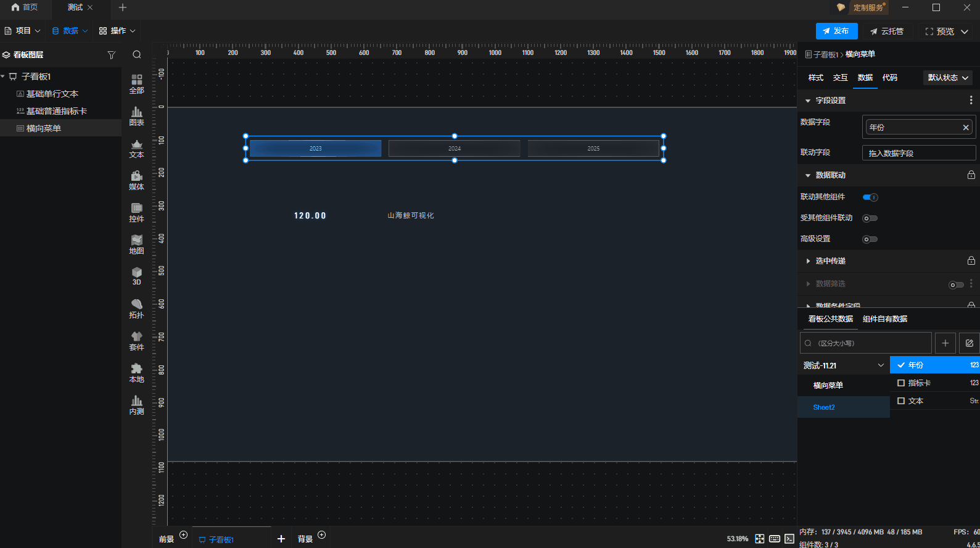Click the 媒体 media components icon
This screenshot has width=980, height=548.
(x=136, y=180)
